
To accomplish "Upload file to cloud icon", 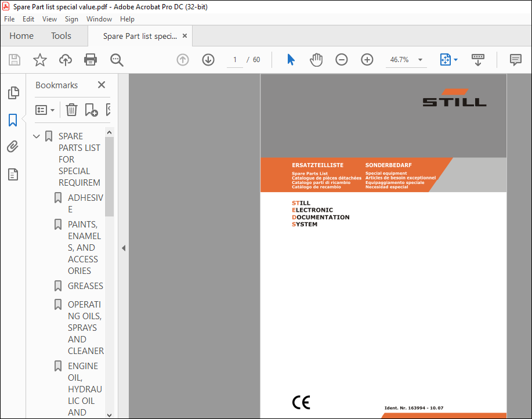I will (x=66, y=60).
